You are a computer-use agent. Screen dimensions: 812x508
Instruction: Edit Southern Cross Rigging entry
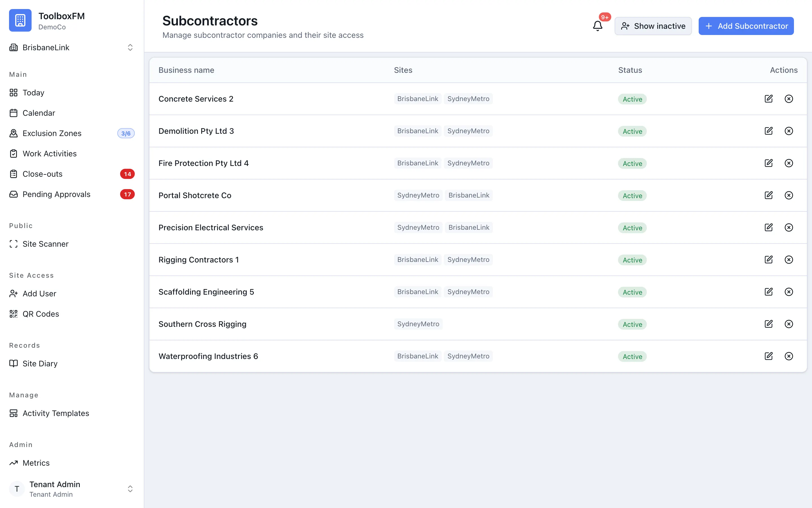click(768, 324)
